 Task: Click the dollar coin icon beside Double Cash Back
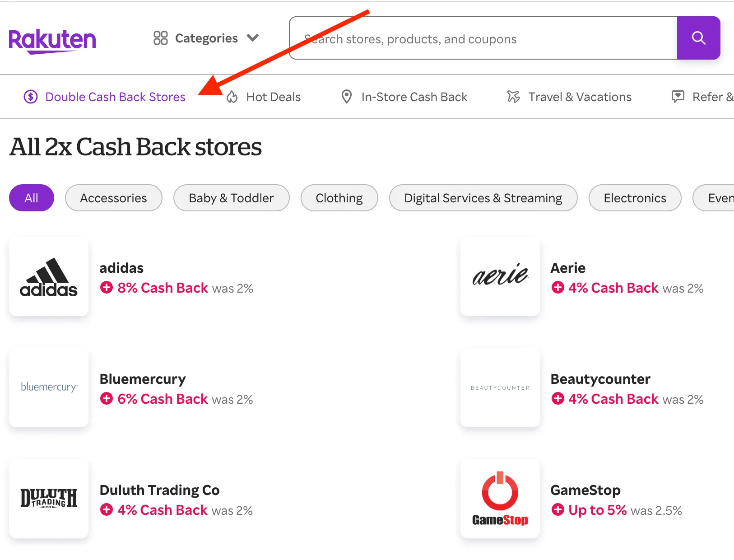[31, 97]
